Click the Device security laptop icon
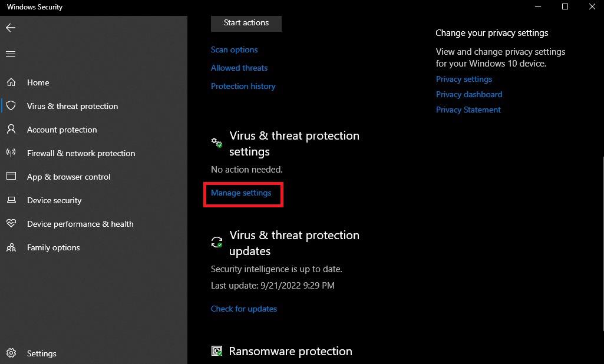 pos(11,200)
